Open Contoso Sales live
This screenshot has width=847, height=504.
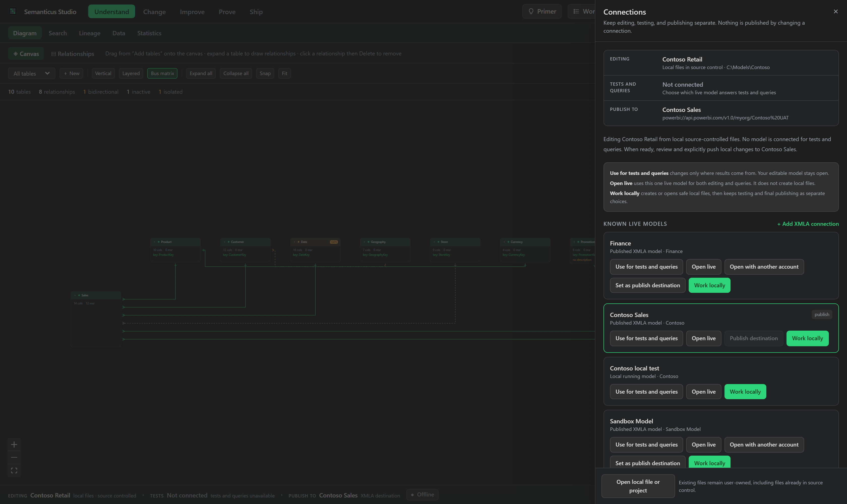(x=704, y=338)
